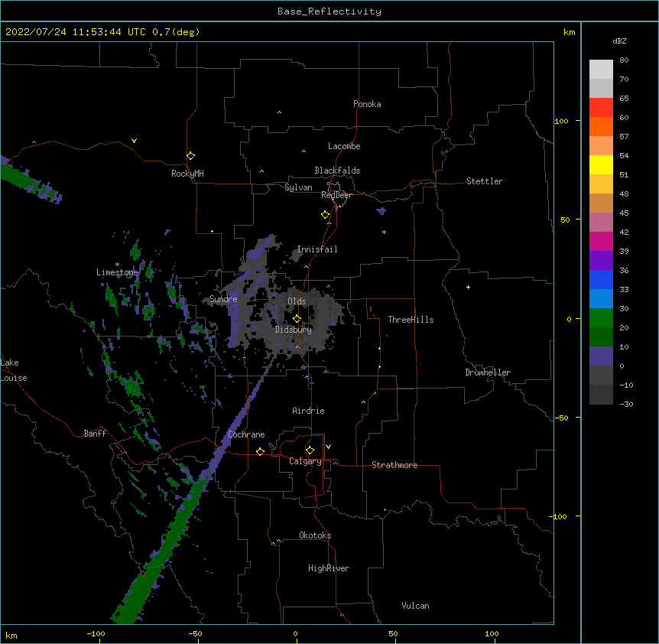Select the yellow diamond marker below Cochrane
Screen dimensions: 659x644
[260, 451]
